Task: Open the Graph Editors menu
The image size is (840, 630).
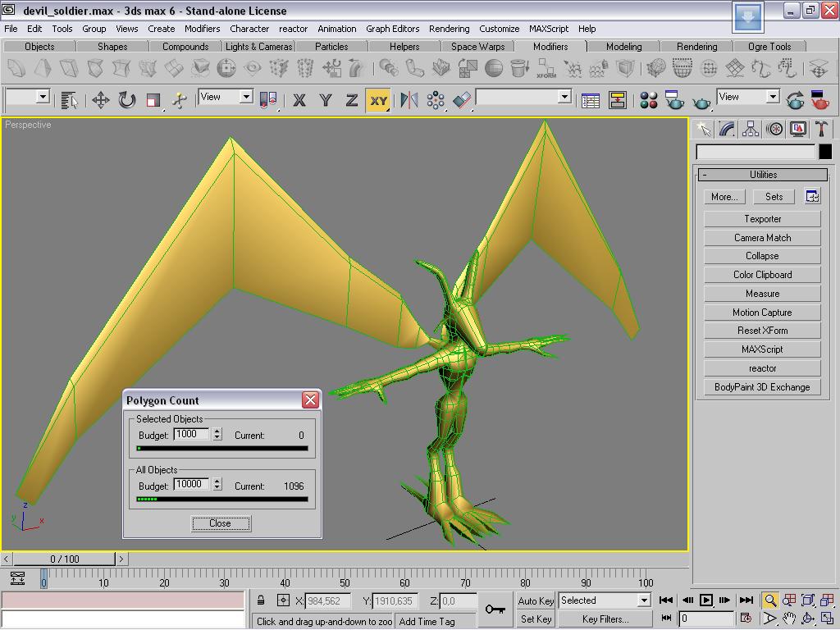Action: (393, 29)
